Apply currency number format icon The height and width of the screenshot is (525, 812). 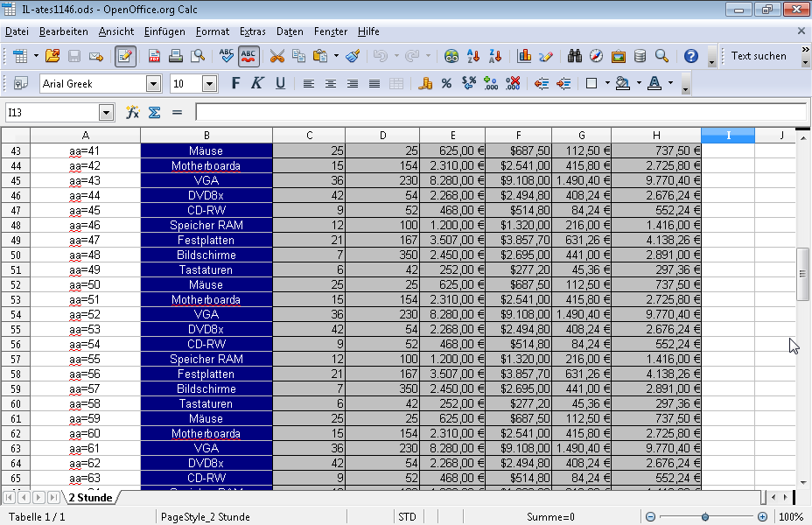(x=425, y=83)
